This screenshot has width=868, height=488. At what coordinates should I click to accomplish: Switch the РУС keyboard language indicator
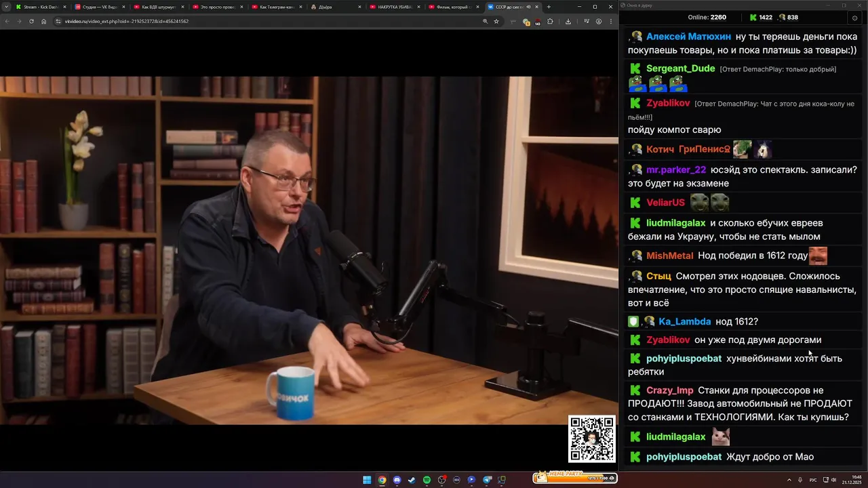(x=813, y=480)
